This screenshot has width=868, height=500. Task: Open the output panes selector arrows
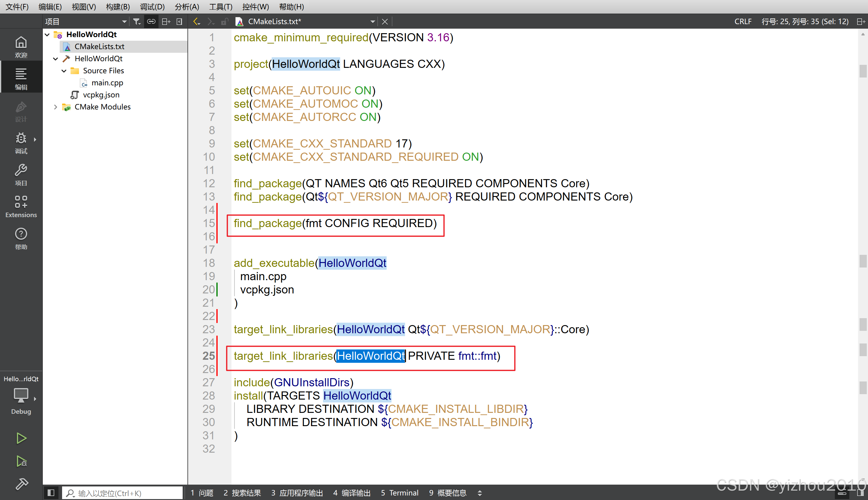point(480,493)
